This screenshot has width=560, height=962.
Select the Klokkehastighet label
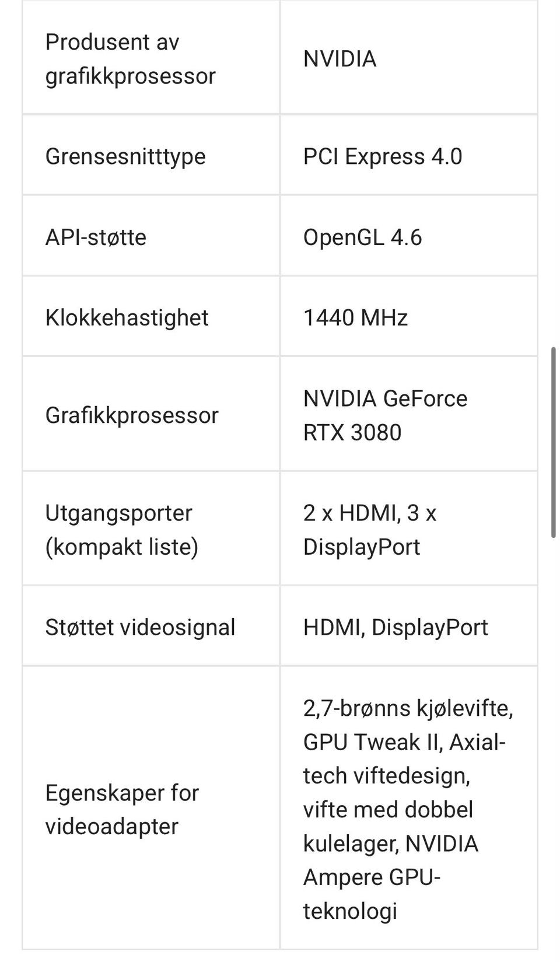[127, 318]
